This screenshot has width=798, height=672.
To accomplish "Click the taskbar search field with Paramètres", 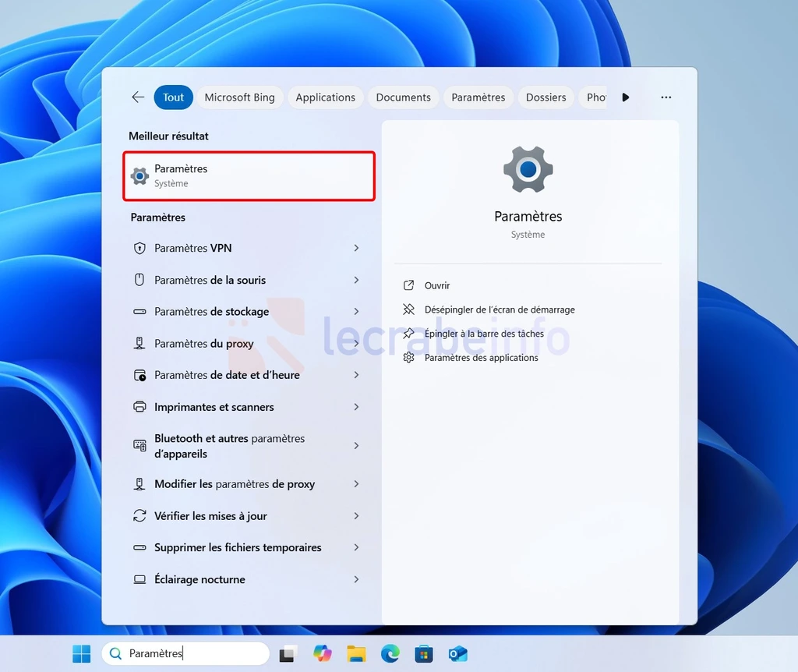I will pyautogui.click(x=185, y=653).
